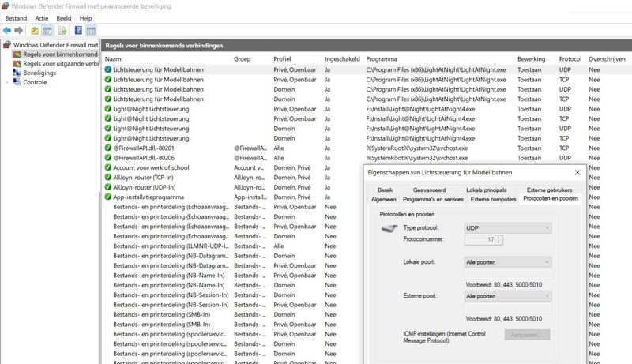
Task: Sort rules by the Ingeschakeld column header
Action: 342,58
